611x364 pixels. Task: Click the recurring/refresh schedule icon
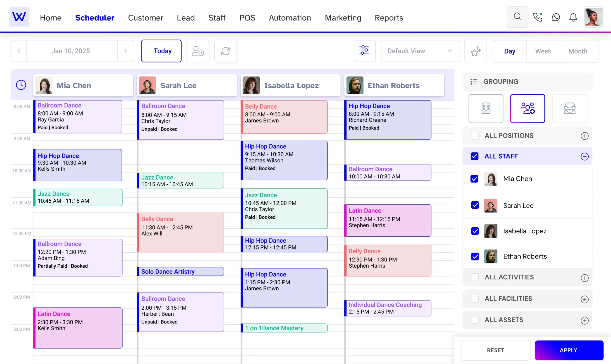click(x=225, y=51)
